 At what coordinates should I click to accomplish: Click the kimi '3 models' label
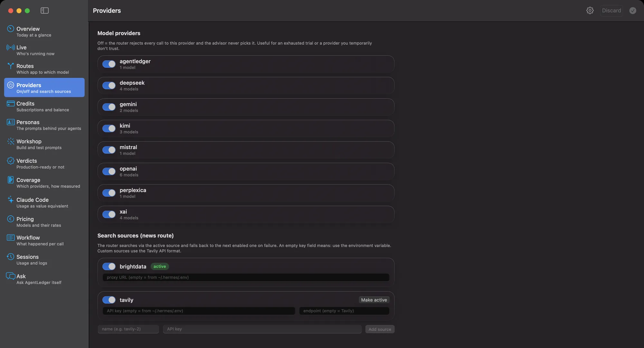pyautogui.click(x=129, y=132)
